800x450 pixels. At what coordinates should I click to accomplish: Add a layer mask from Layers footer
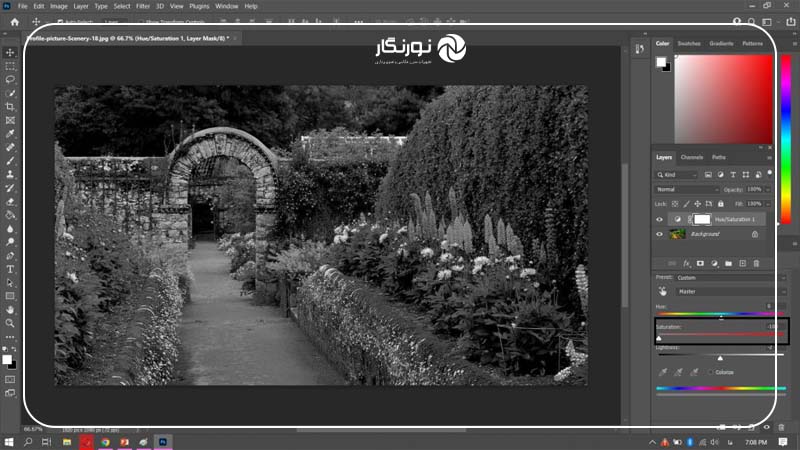700,263
